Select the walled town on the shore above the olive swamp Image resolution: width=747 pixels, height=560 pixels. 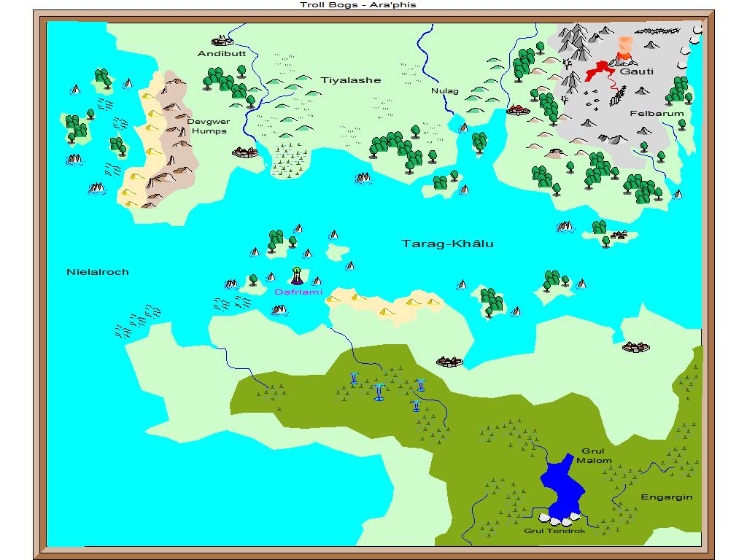click(x=449, y=362)
